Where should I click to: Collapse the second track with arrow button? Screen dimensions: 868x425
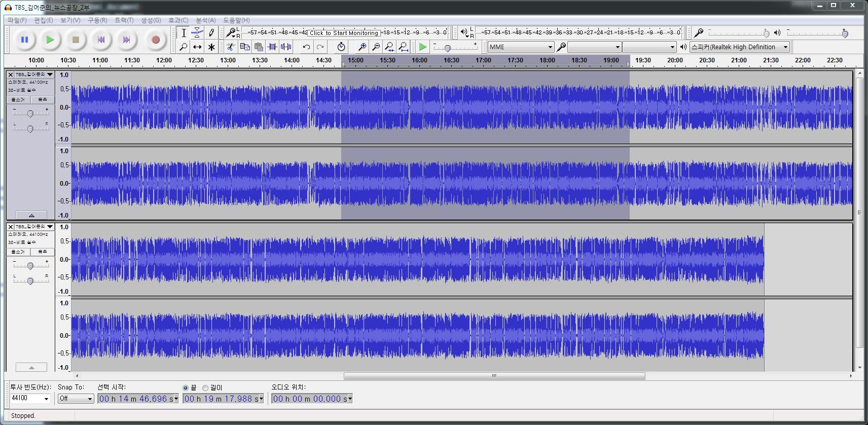pyautogui.click(x=31, y=367)
